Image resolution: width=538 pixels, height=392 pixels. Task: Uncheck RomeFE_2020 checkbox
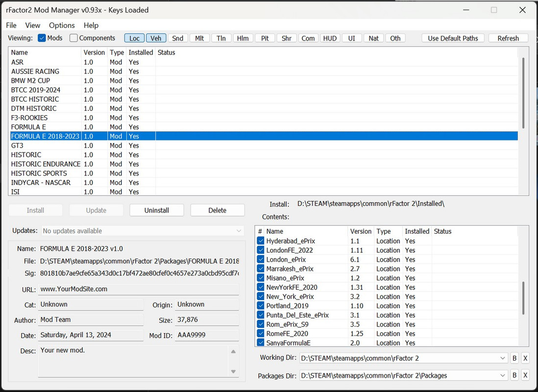coord(260,333)
